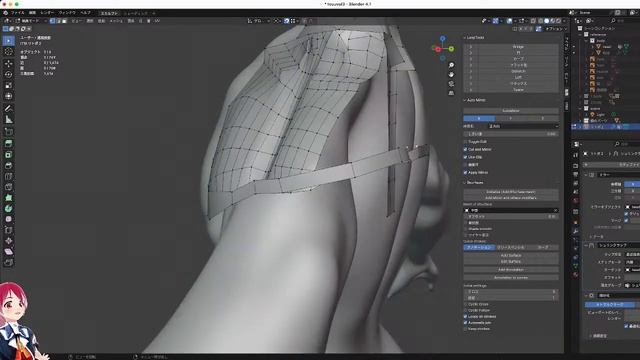Select the Bevel tool
Image resolution: width=640 pixels, height=360 pixels.
[9, 165]
